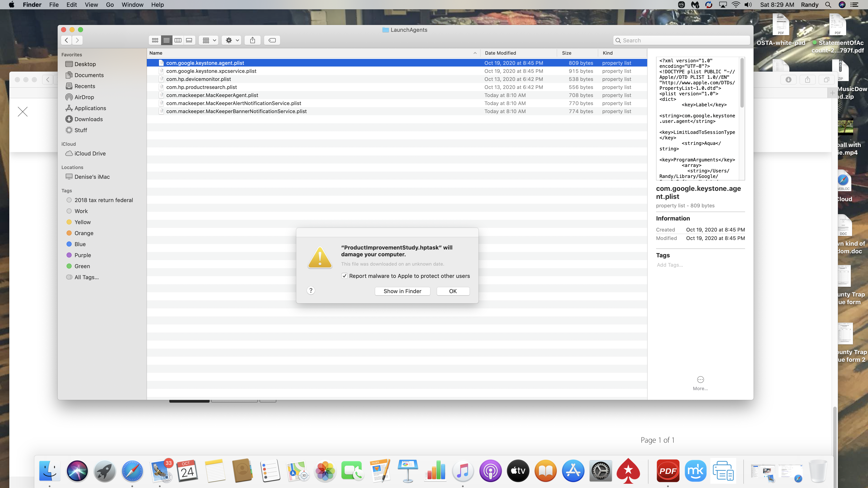Viewport: 868px width, 488px height.
Task: Go back with the Finder back arrow
Action: (66, 40)
